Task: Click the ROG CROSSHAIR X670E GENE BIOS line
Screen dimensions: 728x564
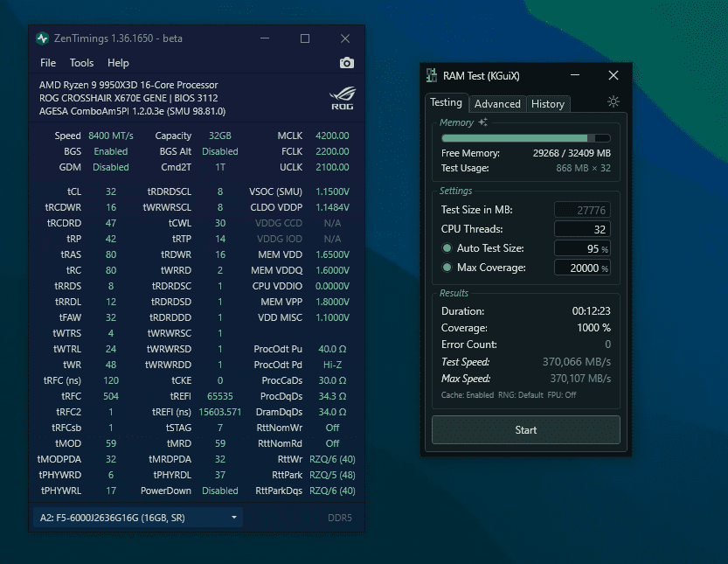Action: (x=128, y=98)
